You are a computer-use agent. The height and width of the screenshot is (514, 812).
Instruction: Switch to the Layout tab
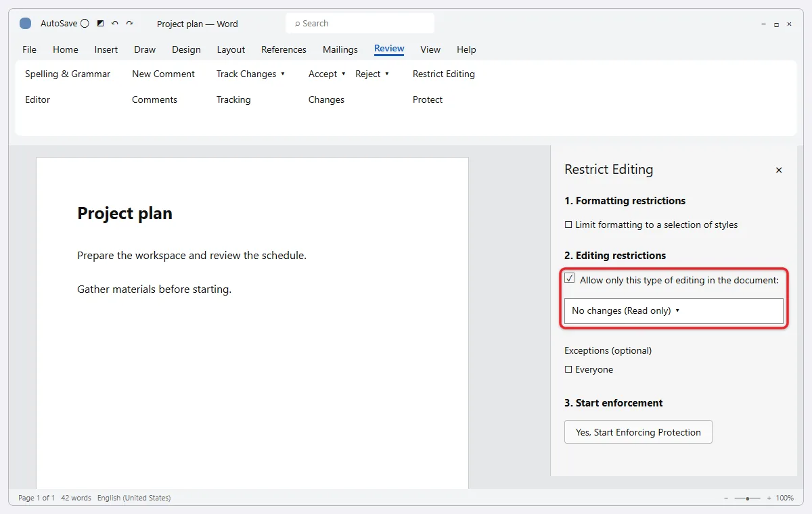[x=231, y=49]
